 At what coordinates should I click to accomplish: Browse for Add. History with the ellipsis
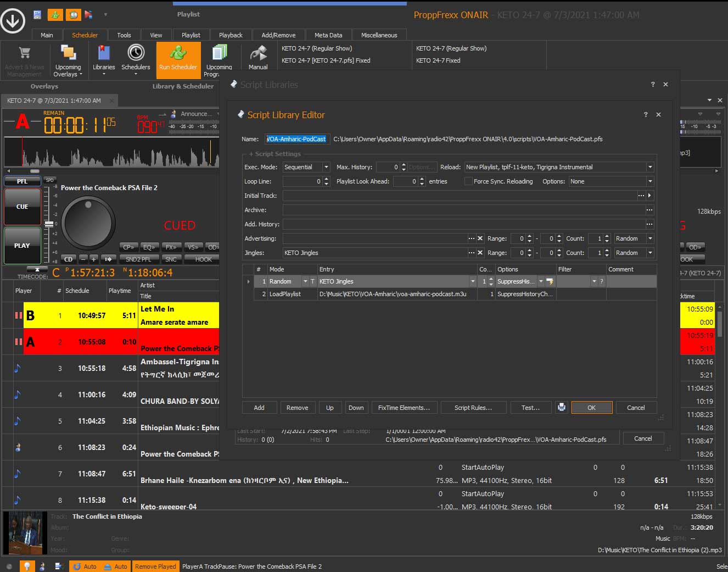[649, 224]
